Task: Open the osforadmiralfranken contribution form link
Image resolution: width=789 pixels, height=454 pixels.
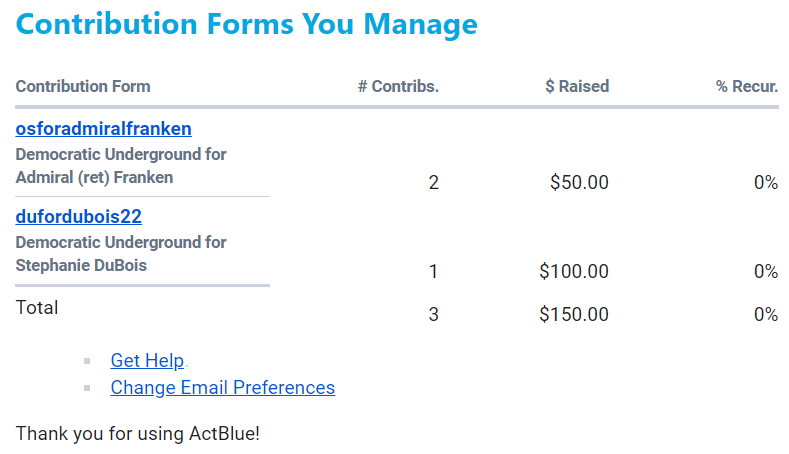Action: tap(103, 129)
